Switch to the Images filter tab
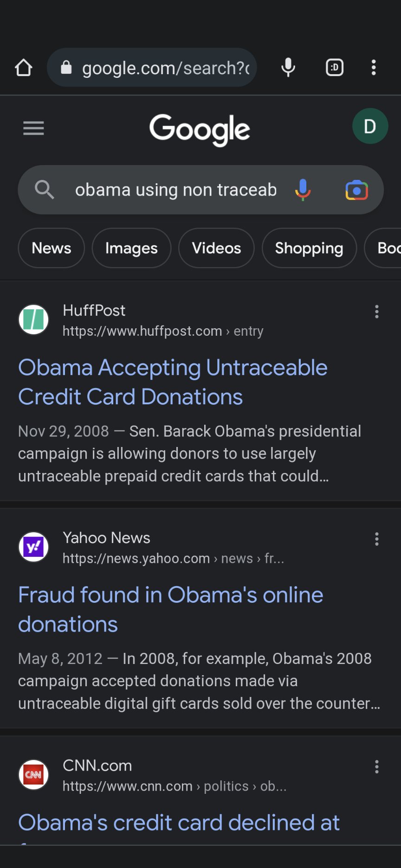 131,248
